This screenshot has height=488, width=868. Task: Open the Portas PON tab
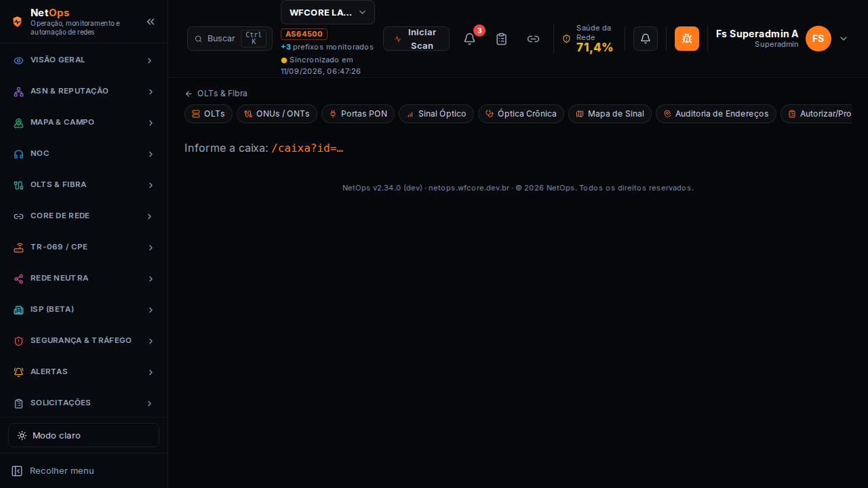(x=358, y=114)
